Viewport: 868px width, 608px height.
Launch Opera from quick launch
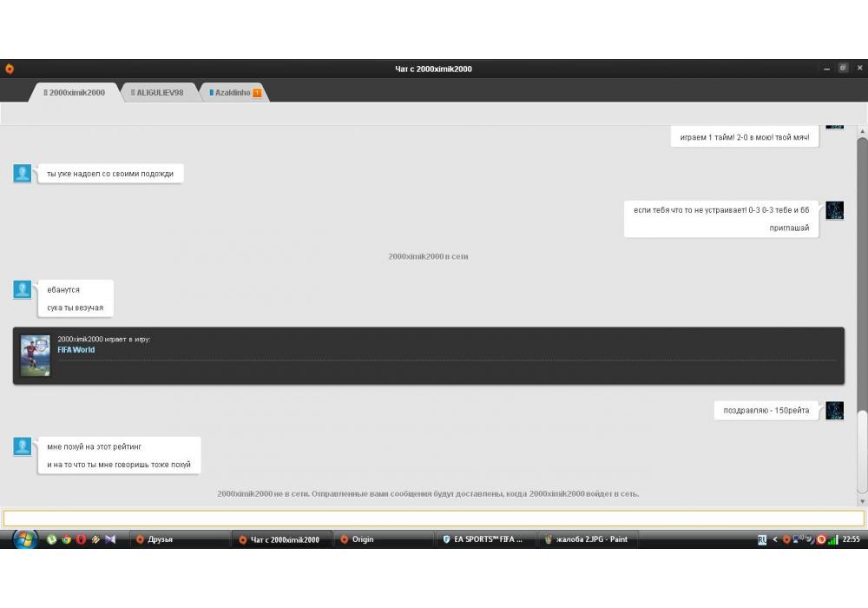coord(81,539)
